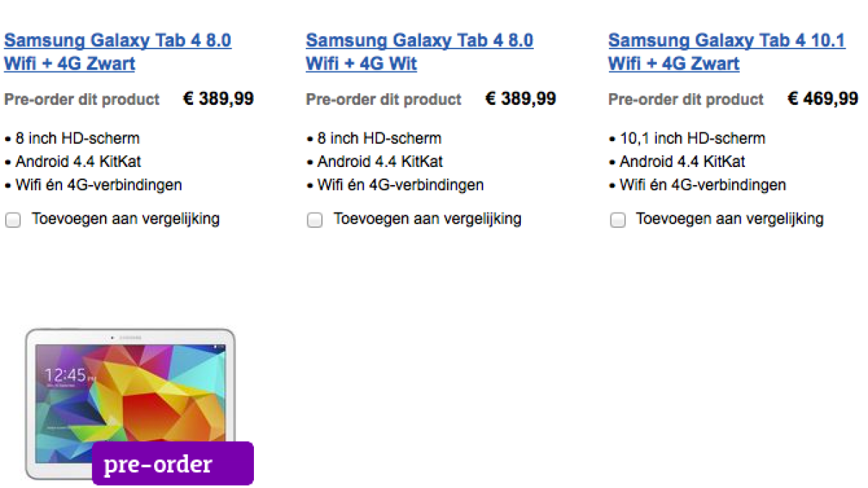Viewport: 868px width, 488px height.
Task: Click 'Wifi én 4G-verbindingen' under the 8.0 Wit
Action: point(400,185)
